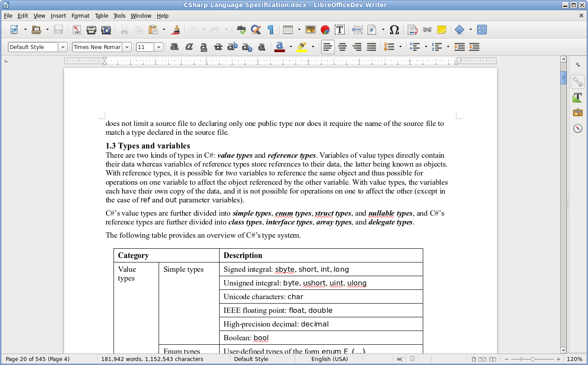Open the font size dropdown list

click(159, 47)
